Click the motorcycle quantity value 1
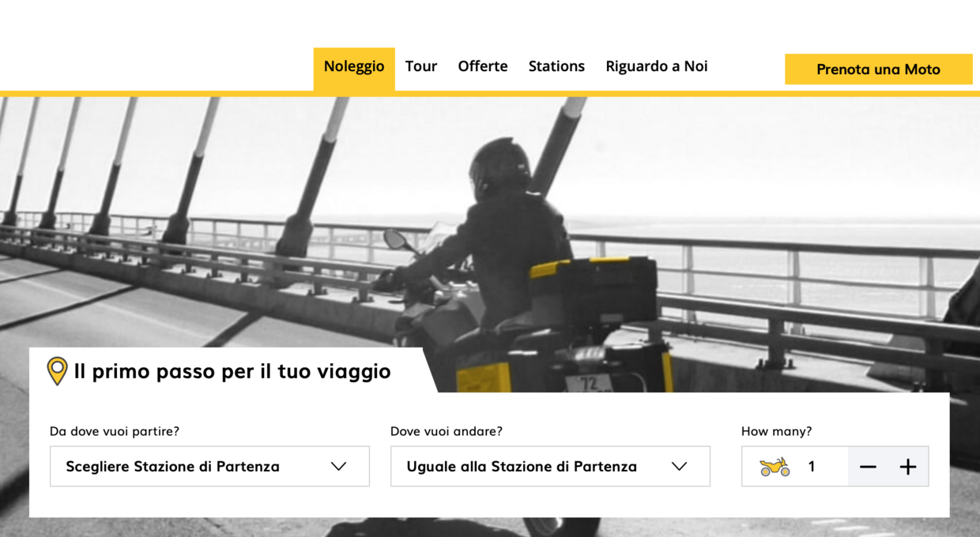Screen dimensions: 980x537 coord(812,467)
